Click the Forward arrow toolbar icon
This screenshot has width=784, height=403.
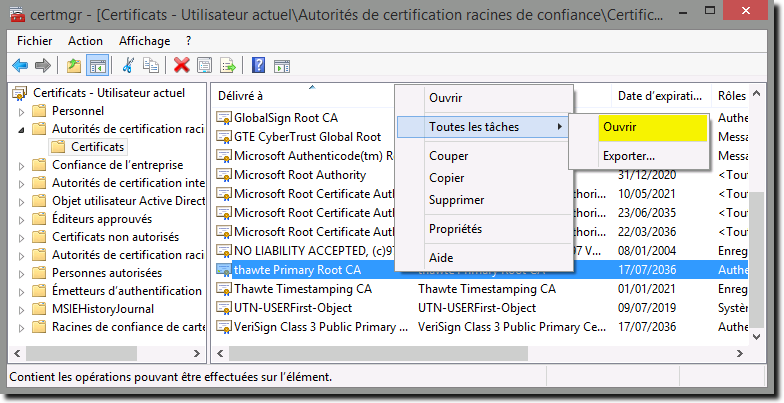[43, 66]
